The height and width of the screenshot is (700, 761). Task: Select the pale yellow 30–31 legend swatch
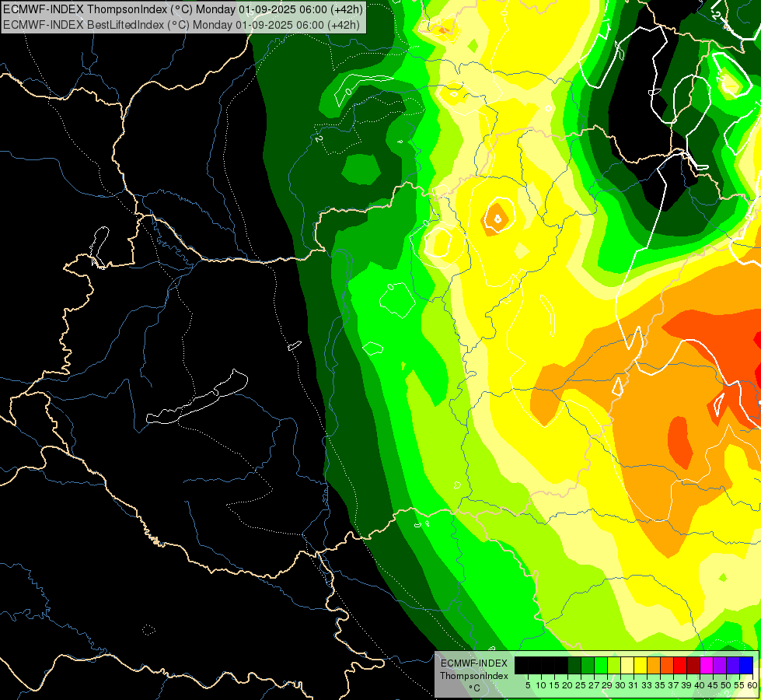coord(627,665)
